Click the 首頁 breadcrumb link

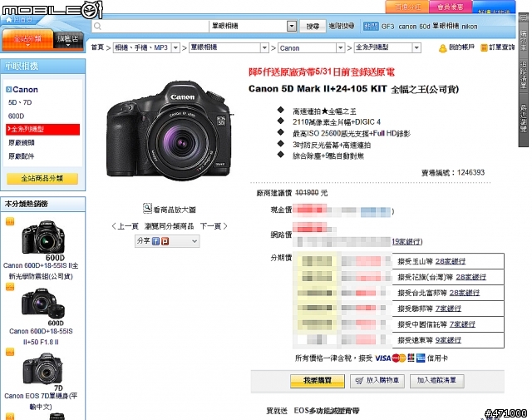97,47
